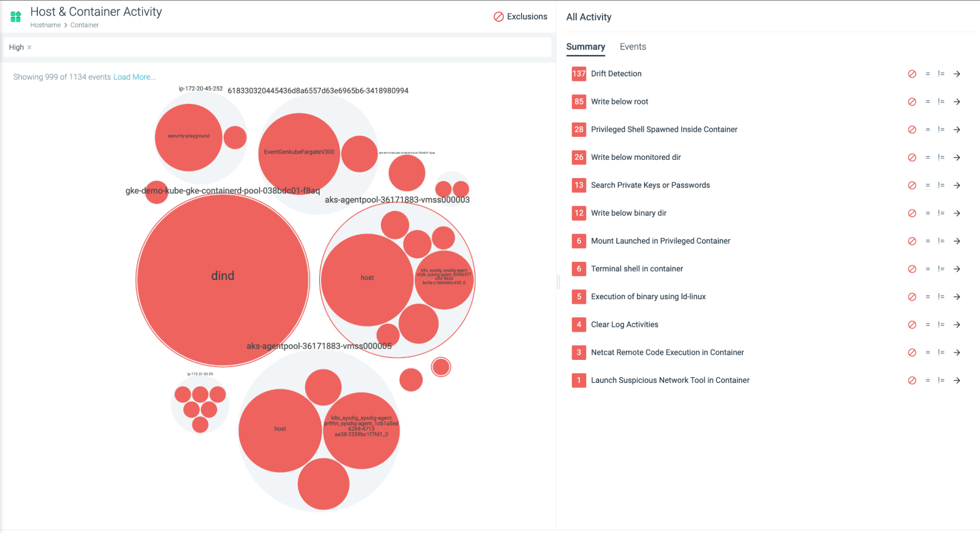
Task: Click the app logo icon at top left
Action: (16, 17)
